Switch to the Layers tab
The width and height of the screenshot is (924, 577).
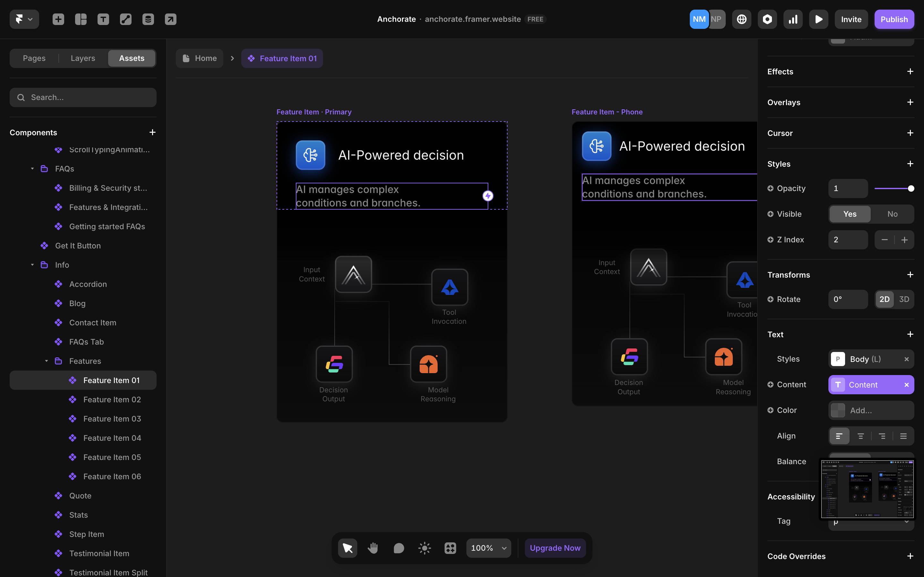[x=83, y=58]
